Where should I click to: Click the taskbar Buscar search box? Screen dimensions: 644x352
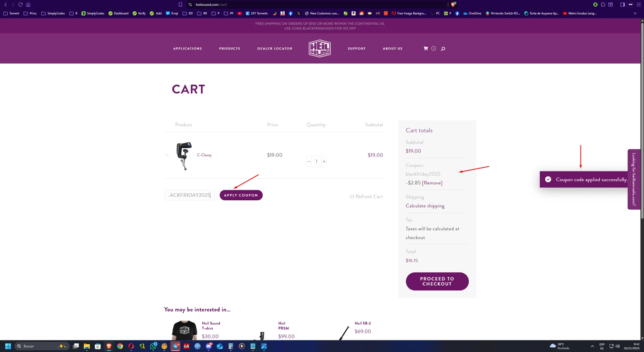tap(42, 346)
